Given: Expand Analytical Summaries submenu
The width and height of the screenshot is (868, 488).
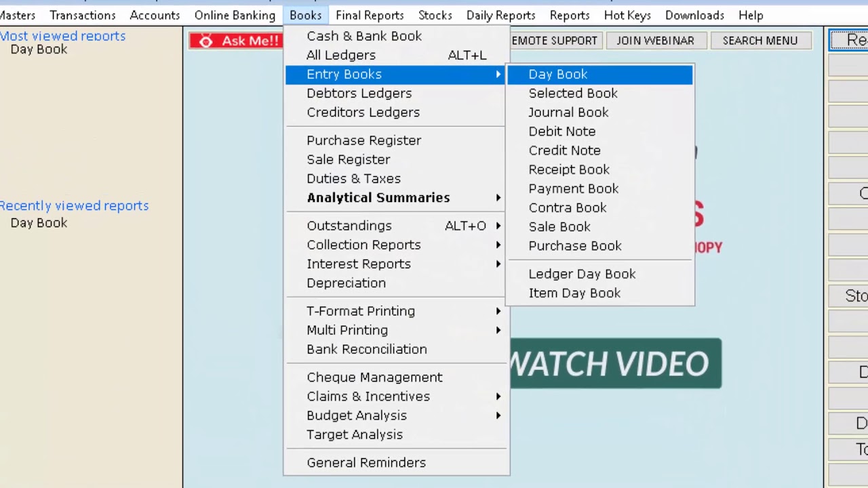Looking at the screenshot, I should 397,198.
